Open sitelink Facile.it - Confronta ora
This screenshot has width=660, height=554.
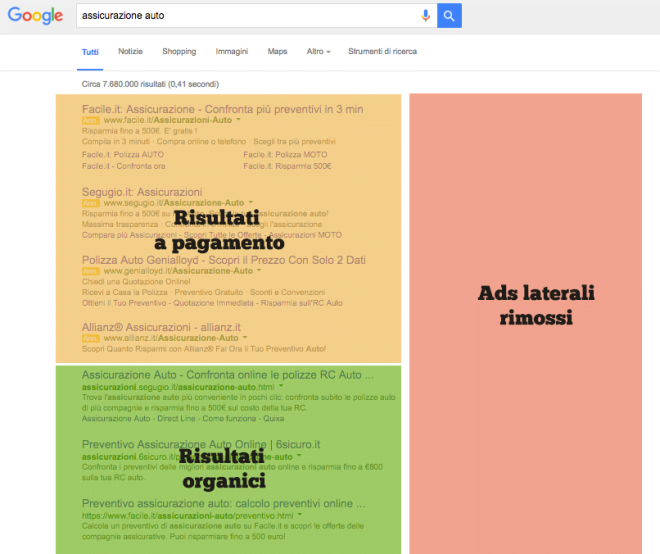tap(123, 166)
